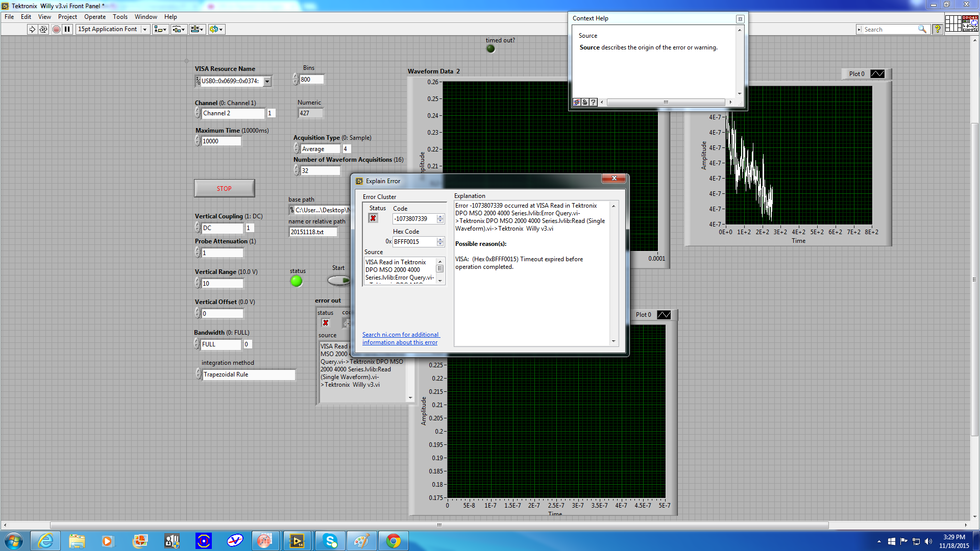This screenshot has width=980, height=551.
Task: Click the integration method ring stepper
Action: (199, 374)
